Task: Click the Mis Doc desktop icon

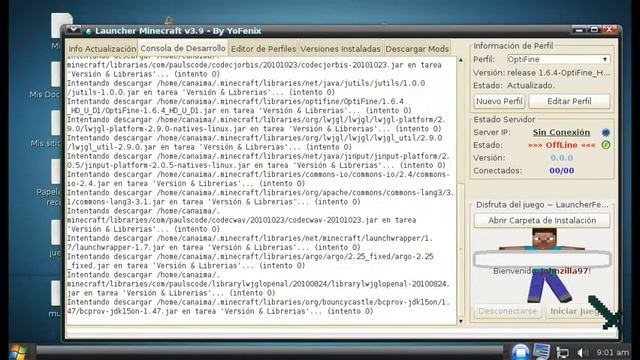Action: [46, 80]
